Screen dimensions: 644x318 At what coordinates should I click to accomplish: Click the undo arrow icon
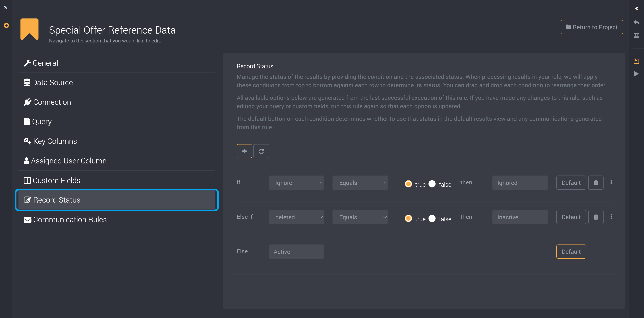(636, 23)
